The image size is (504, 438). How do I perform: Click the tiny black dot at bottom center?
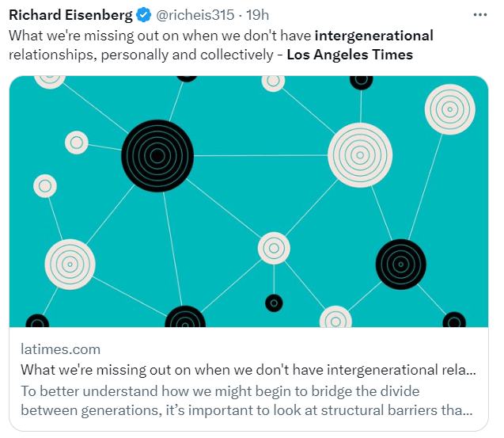click(274, 303)
